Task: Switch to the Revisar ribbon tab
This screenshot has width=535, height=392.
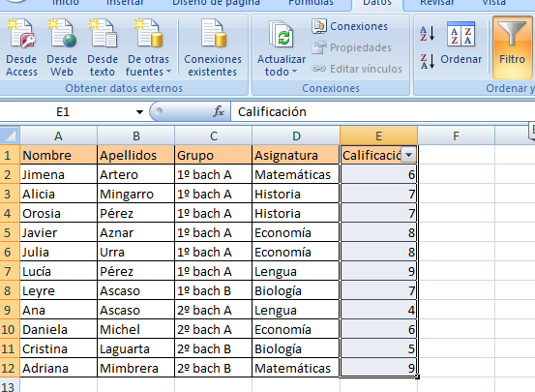Action: tap(436, 3)
